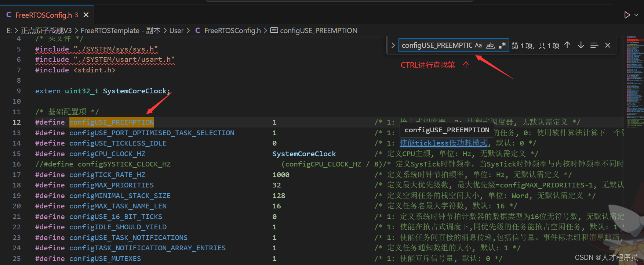Click configMAX_TASK_NAME_LEN macro name
This screenshot has height=265, width=644.
[x=118, y=206]
